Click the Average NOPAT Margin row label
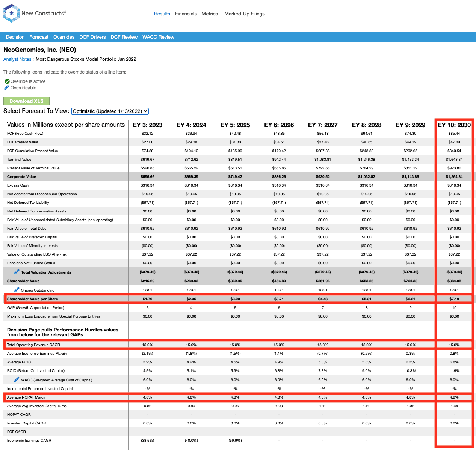The image size is (476, 450). coord(27,397)
